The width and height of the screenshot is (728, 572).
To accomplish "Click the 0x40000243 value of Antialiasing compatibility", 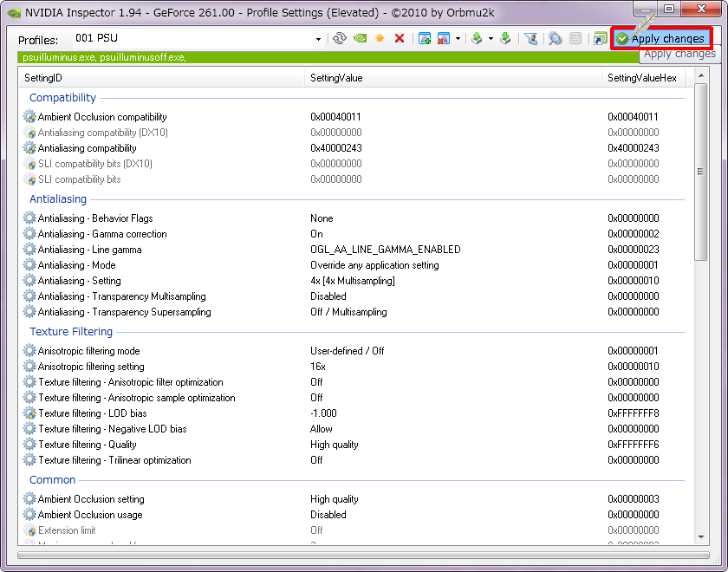I will [x=336, y=148].
